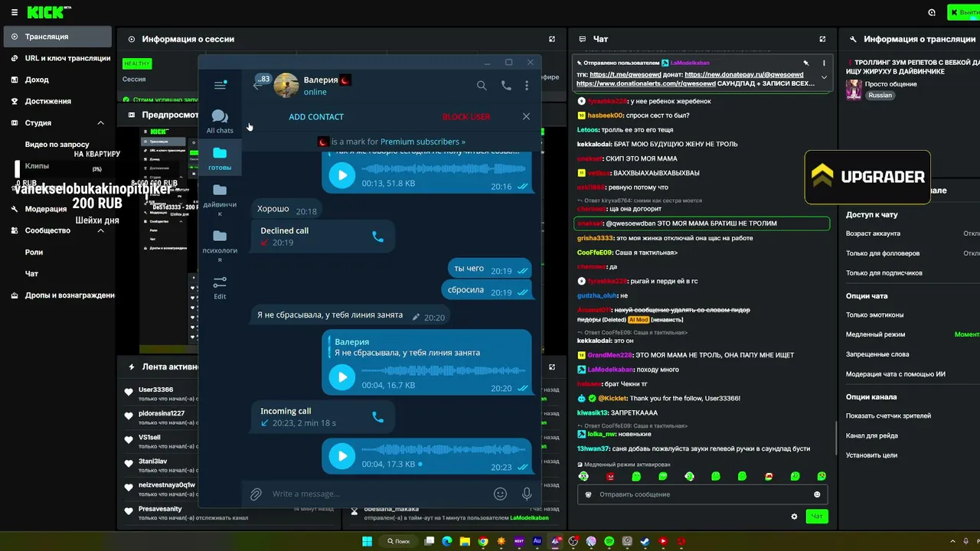Open the Доход section

[x=58, y=80]
